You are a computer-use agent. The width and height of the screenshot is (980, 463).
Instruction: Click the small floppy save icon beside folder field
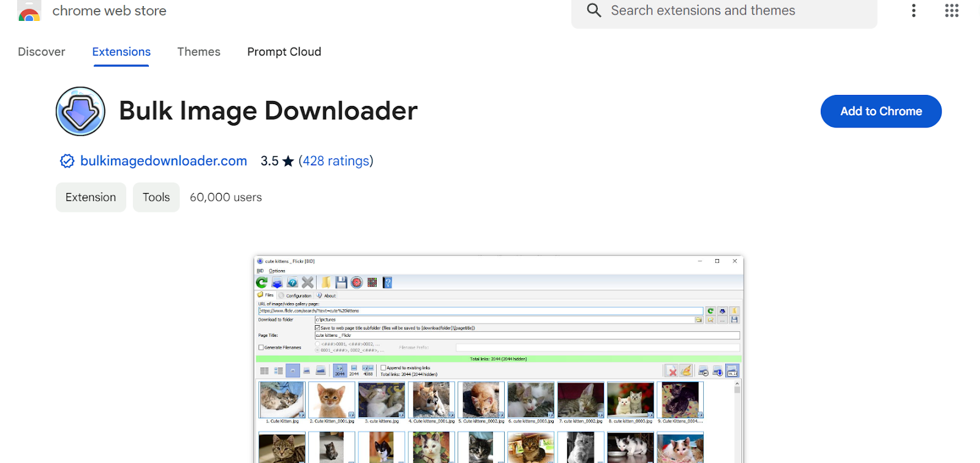[x=734, y=320]
